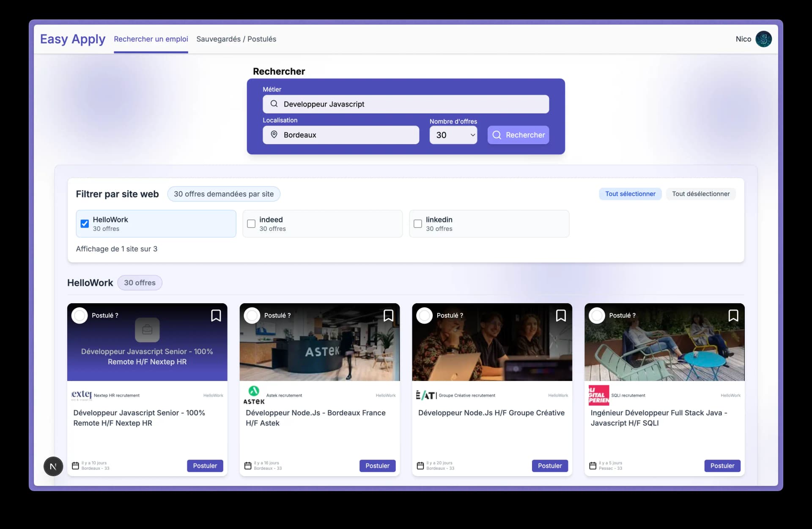Click the Rechercher search button
This screenshot has width=812, height=529.
click(518, 135)
